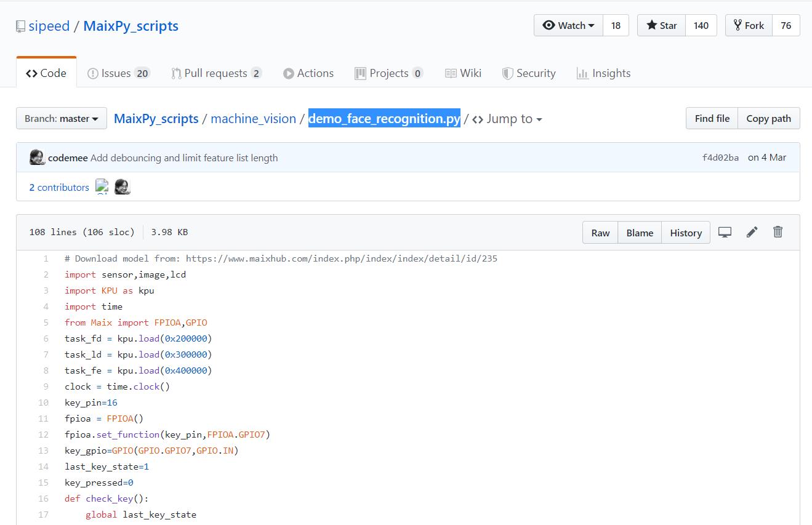
Task: Expand the Jump to dropdown
Action: 507,119
